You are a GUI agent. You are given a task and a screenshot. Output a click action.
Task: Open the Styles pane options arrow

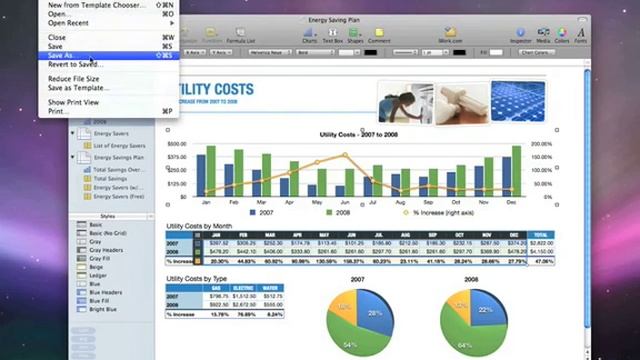click(x=150, y=216)
